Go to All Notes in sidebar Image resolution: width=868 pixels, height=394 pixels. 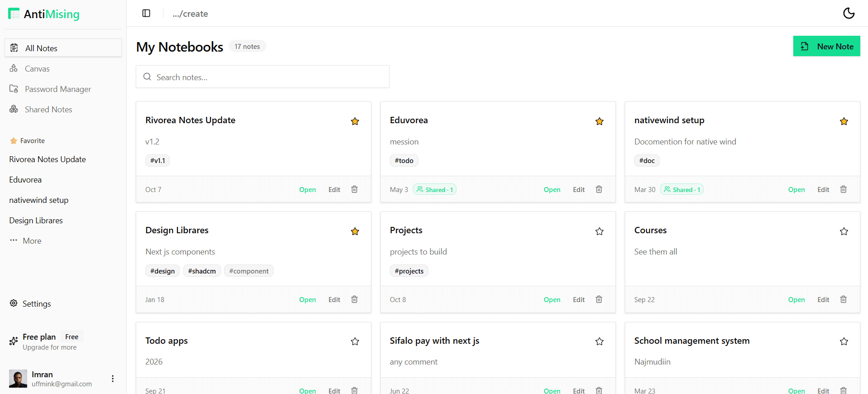tap(63, 48)
